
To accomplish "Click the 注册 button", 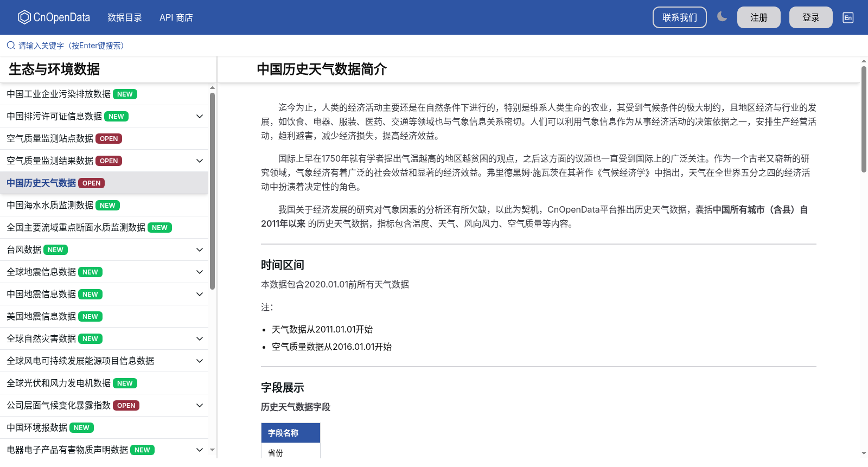I will [x=759, y=17].
